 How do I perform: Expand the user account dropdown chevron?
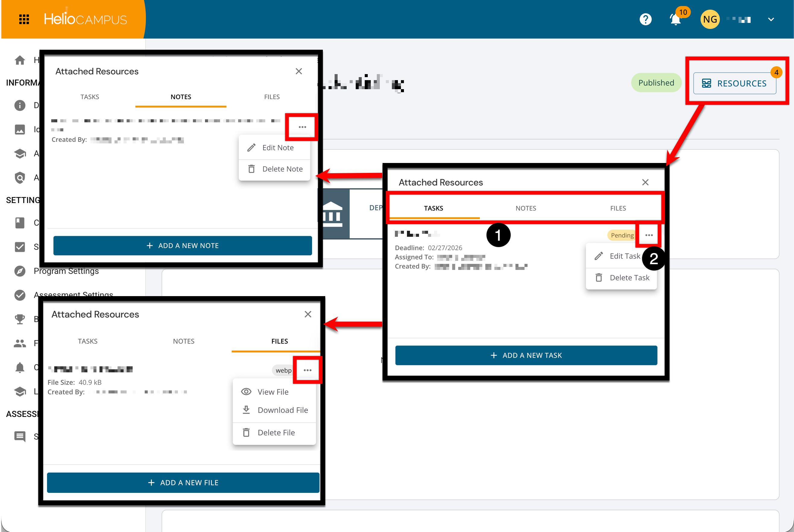click(771, 19)
